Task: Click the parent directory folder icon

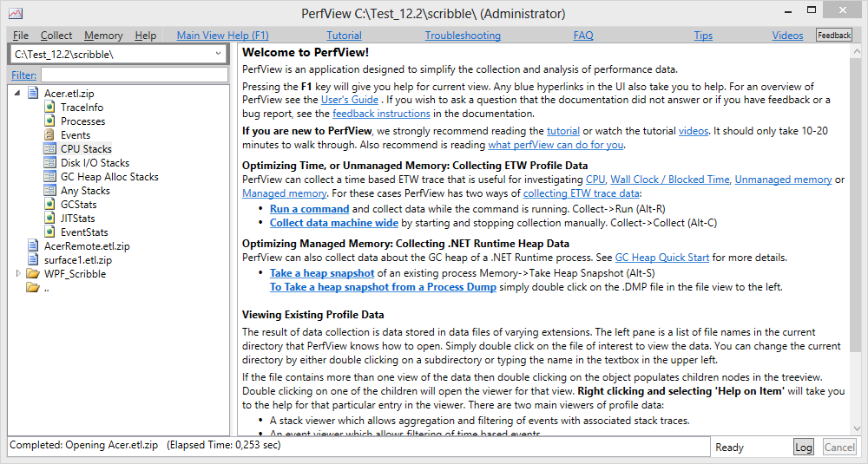Action: (x=33, y=287)
